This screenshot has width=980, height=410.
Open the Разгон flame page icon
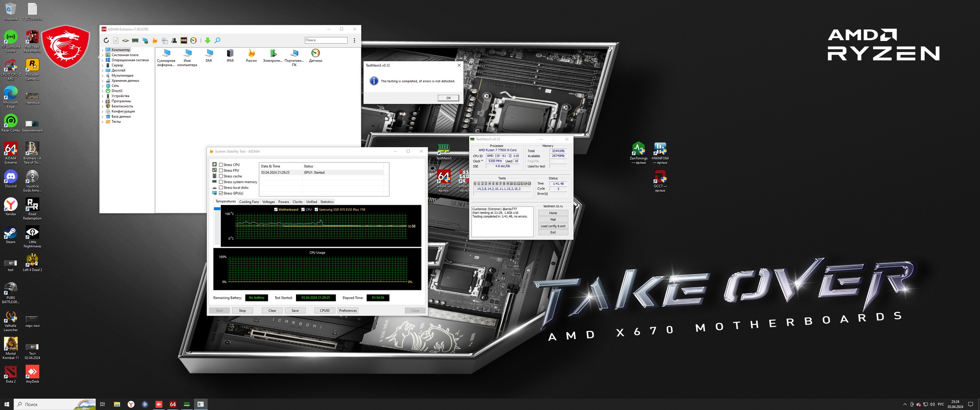tap(252, 56)
